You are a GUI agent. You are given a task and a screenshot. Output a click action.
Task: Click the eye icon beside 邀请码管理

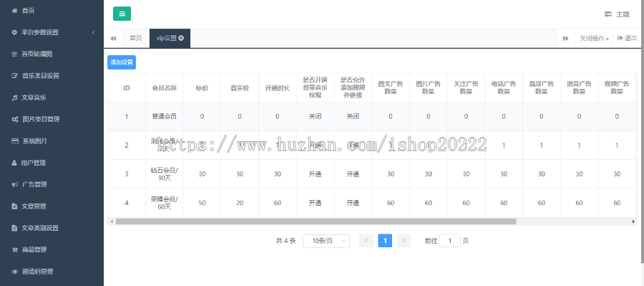pyautogui.click(x=14, y=272)
